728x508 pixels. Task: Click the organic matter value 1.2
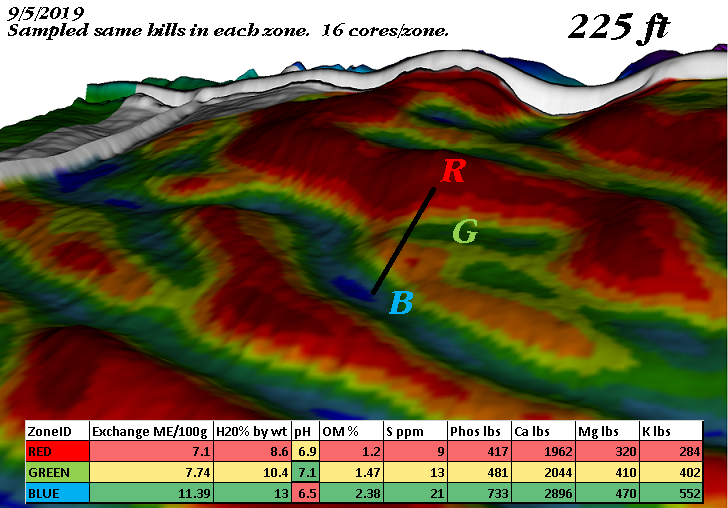(x=351, y=451)
